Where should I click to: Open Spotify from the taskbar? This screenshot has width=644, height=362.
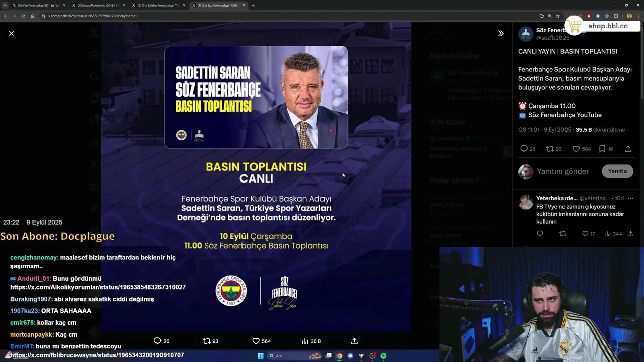pos(383,356)
